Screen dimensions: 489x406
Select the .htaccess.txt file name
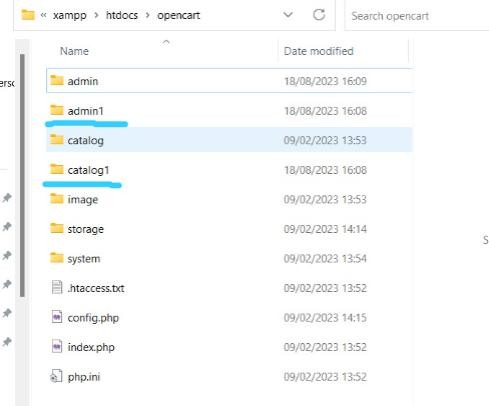click(x=96, y=288)
